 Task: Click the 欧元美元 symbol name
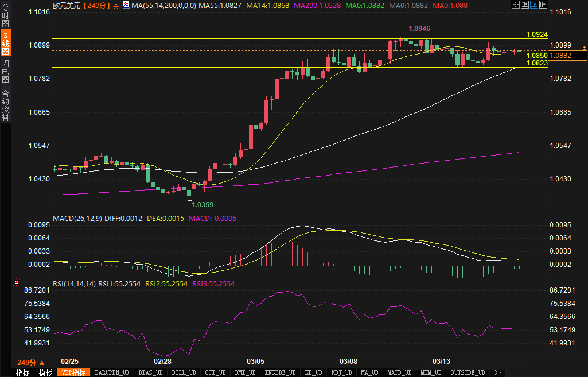point(67,5)
